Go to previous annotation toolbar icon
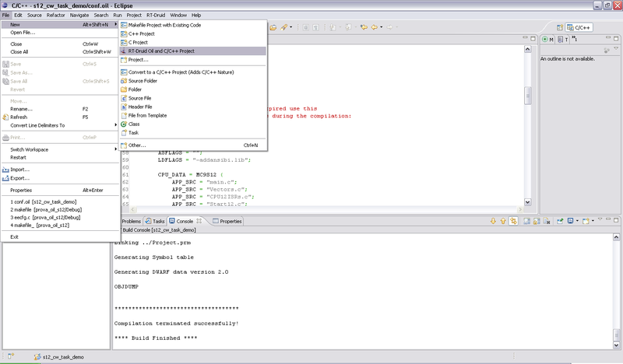The width and height of the screenshot is (623, 364). (348, 27)
